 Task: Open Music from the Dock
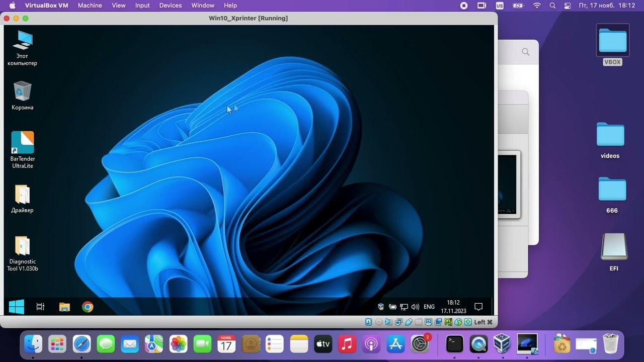click(x=347, y=344)
